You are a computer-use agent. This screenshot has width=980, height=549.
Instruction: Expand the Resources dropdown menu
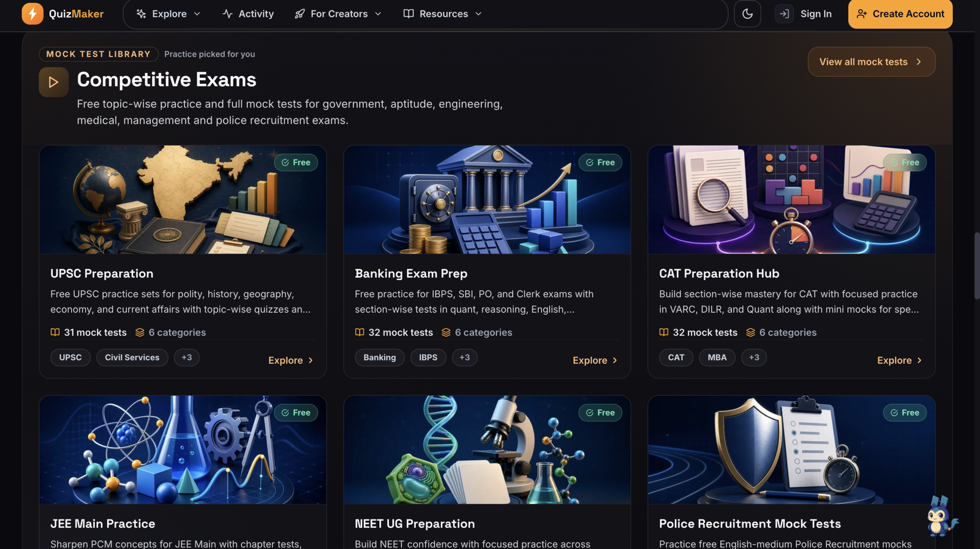click(x=443, y=13)
